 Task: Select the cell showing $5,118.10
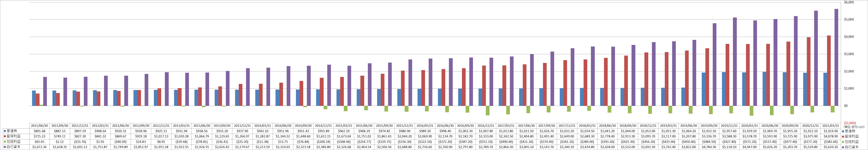[x=729, y=147]
